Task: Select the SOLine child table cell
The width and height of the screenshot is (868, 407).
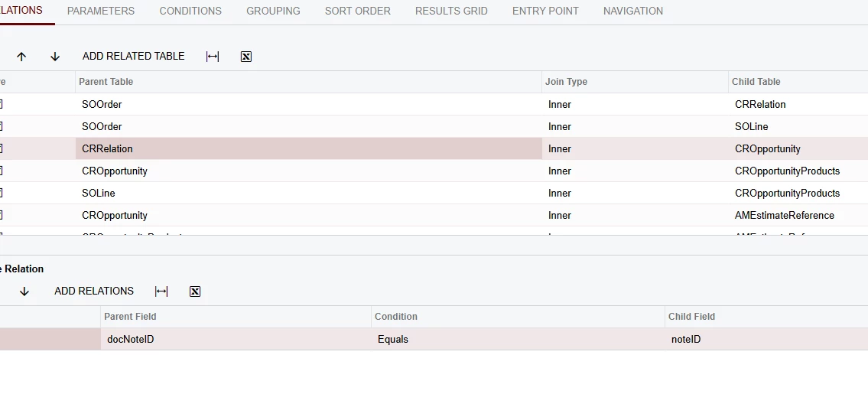Action: [x=798, y=126]
